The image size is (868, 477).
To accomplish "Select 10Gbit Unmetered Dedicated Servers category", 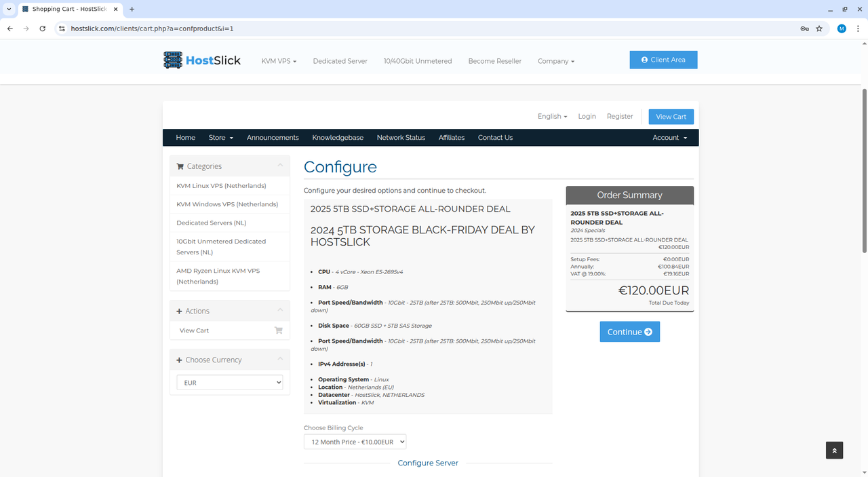I will [230, 246].
